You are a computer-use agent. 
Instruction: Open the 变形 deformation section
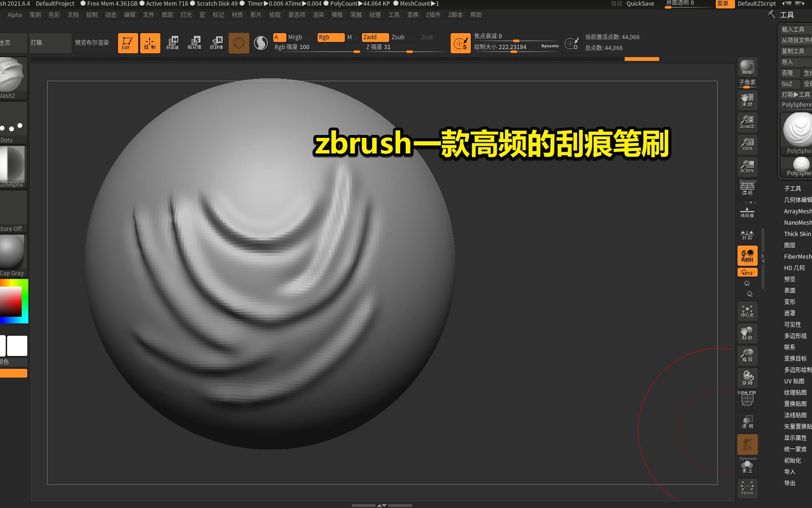coord(790,302)
